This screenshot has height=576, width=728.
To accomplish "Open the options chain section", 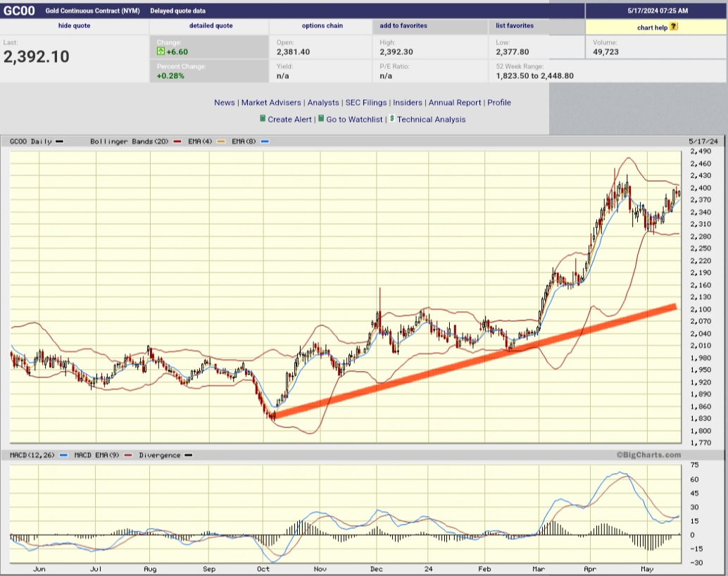I will [x=322, y=25].
